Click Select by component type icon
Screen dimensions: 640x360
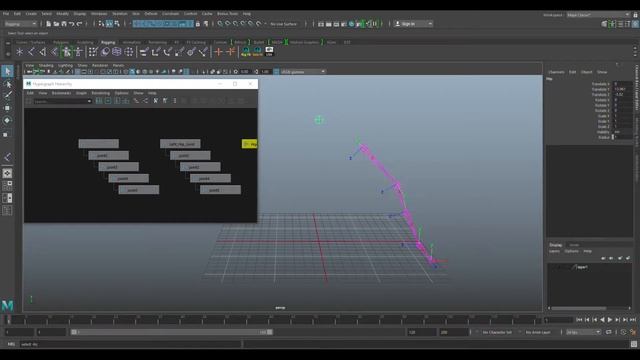[x=117, y=24]
